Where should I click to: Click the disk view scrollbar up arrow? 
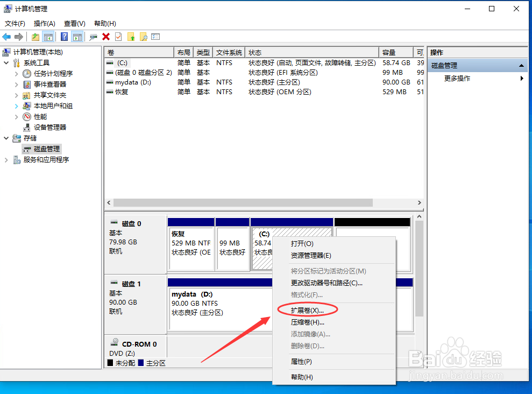(420, 216)
